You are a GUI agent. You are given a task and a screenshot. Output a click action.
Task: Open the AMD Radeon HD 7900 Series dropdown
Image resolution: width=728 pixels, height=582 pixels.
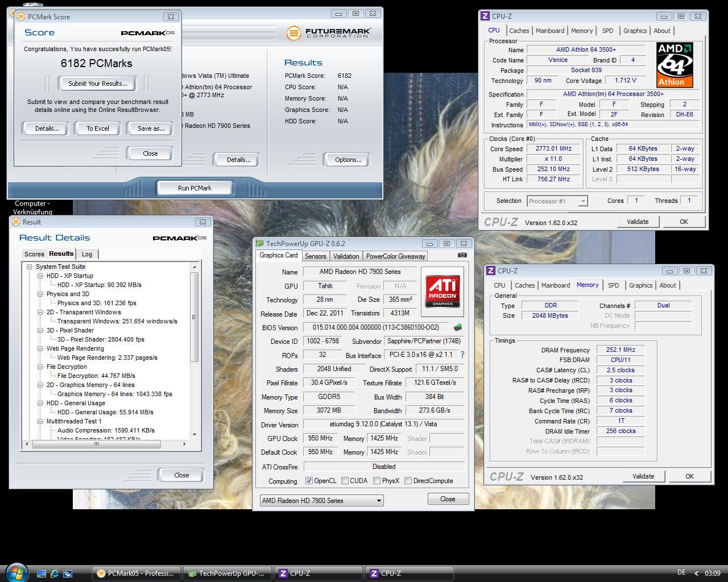pyautogui.click(x=322, y=501)
